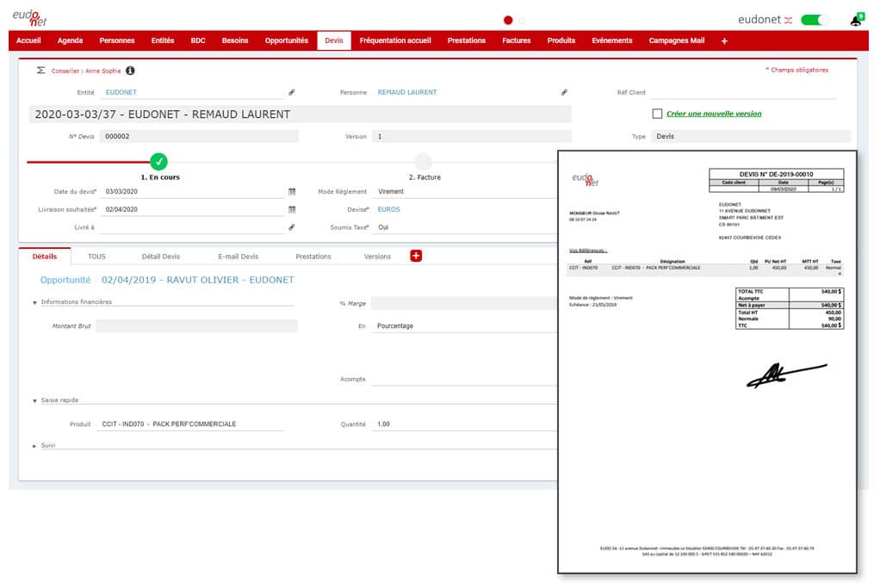
Task: Add a new tab with red plus button
Action: pyautogui.click(x=416, y=256)
